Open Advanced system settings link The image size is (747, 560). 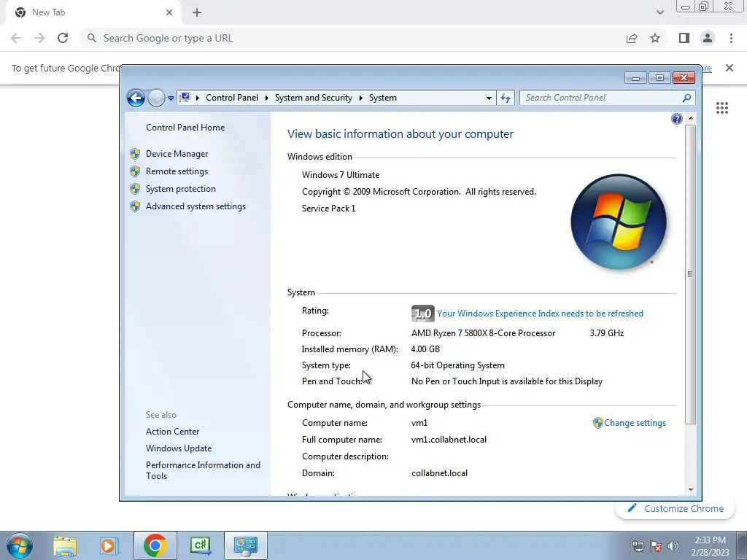pyautogui.click(x=196, y=206)
